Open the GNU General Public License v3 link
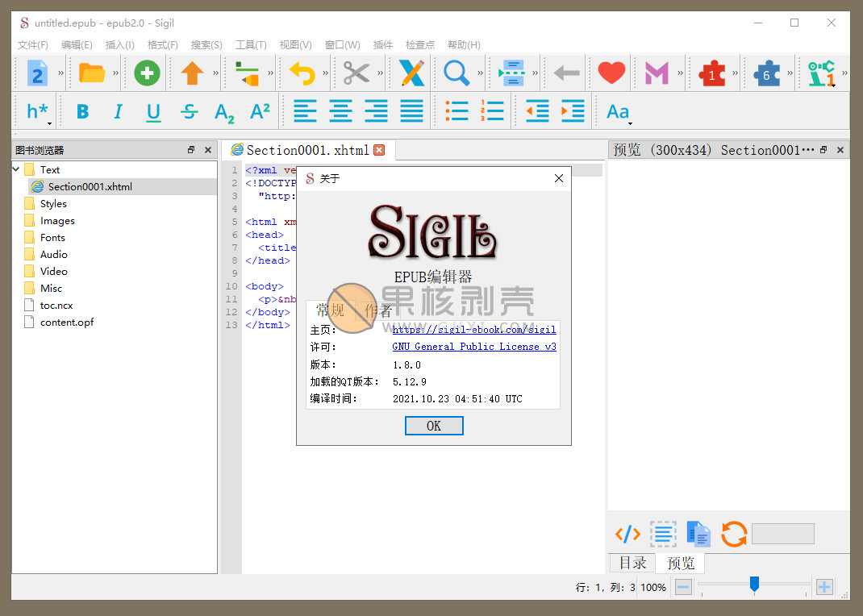This screenshot has width=863, height=616. [474, 347]
